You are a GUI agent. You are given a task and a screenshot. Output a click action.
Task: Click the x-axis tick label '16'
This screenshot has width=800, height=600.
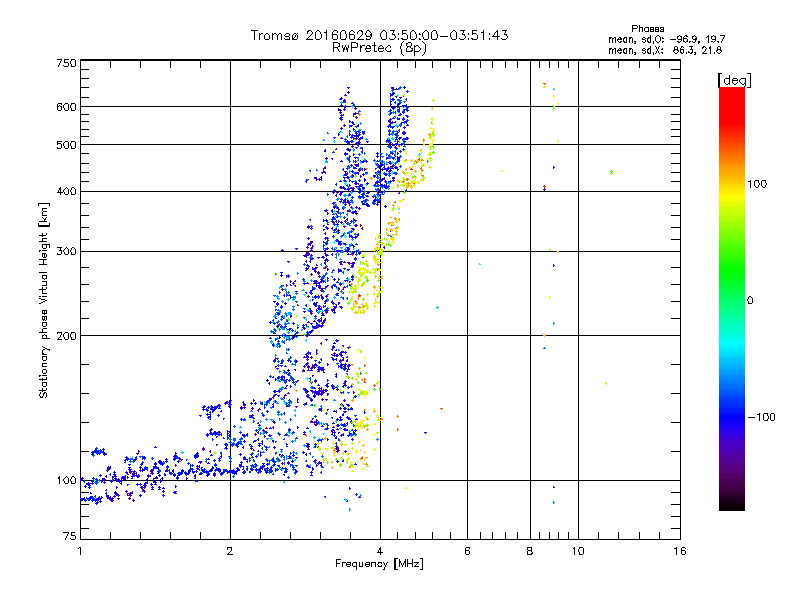(680, 551)
